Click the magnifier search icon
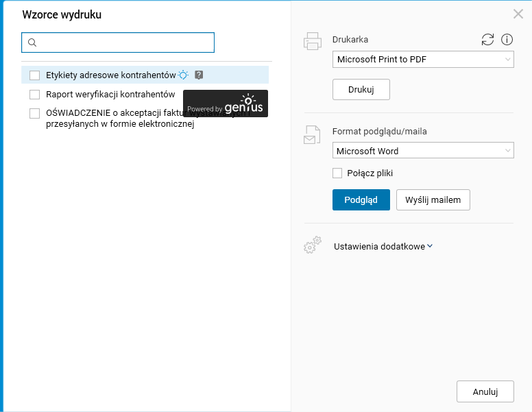Screen dimensions: 532x412 32,43
